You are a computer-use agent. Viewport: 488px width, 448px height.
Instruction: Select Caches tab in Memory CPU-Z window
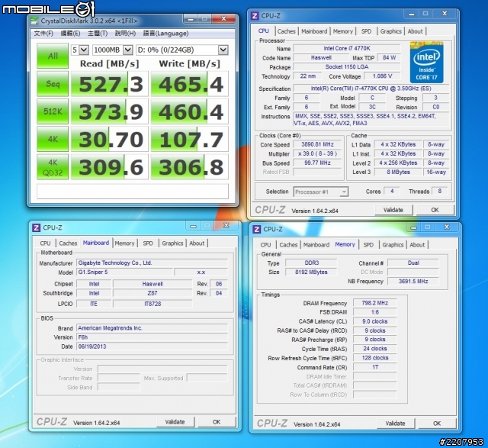(288, 245)
